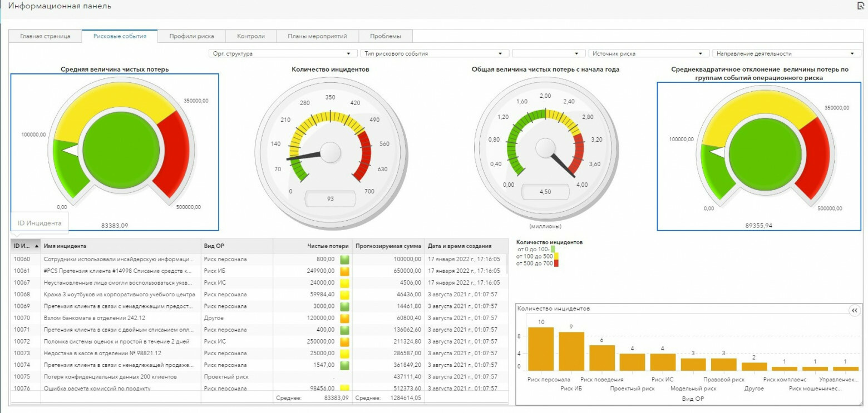Expand the Тип рискового события dropdown
The width and height of the screenshot is (868, 413).
tap(435, 53)
